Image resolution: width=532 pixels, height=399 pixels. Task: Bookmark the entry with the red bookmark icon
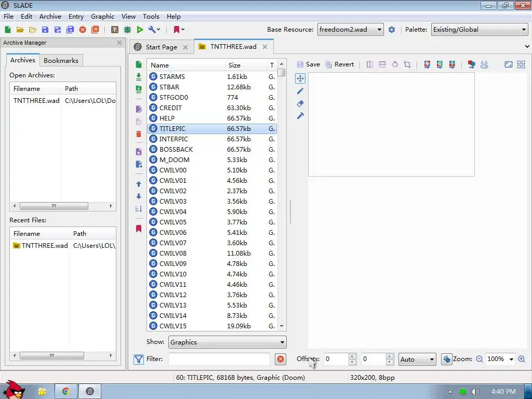point(138,229)
